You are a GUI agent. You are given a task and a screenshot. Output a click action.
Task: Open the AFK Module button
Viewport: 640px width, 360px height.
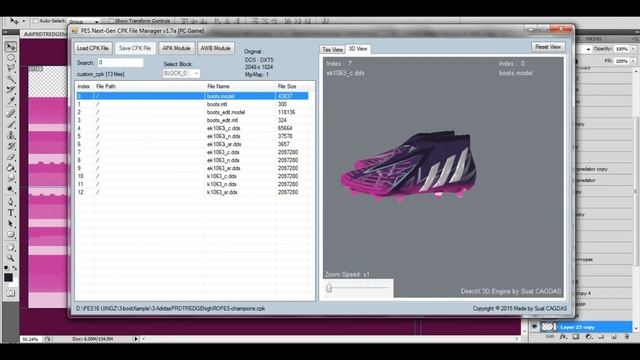point(176,48)
